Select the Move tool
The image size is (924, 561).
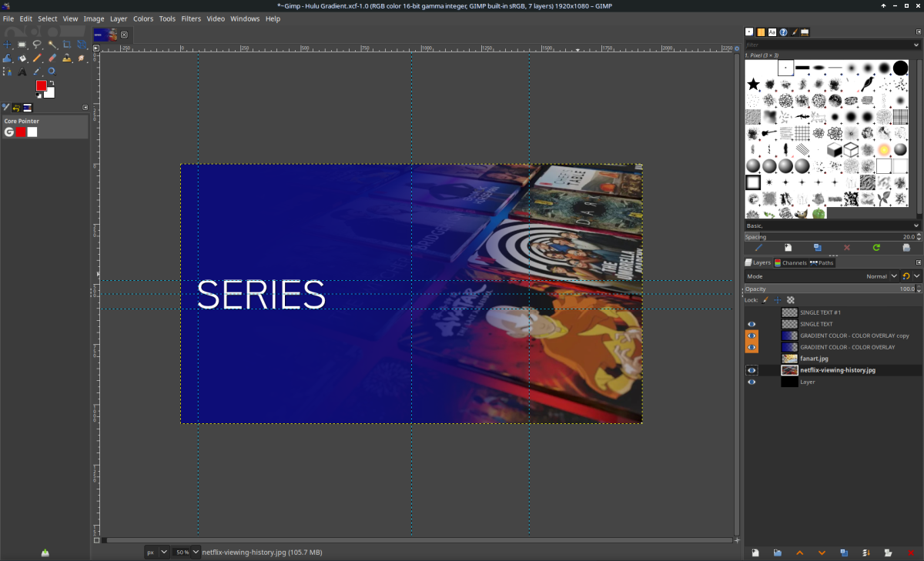8,44
